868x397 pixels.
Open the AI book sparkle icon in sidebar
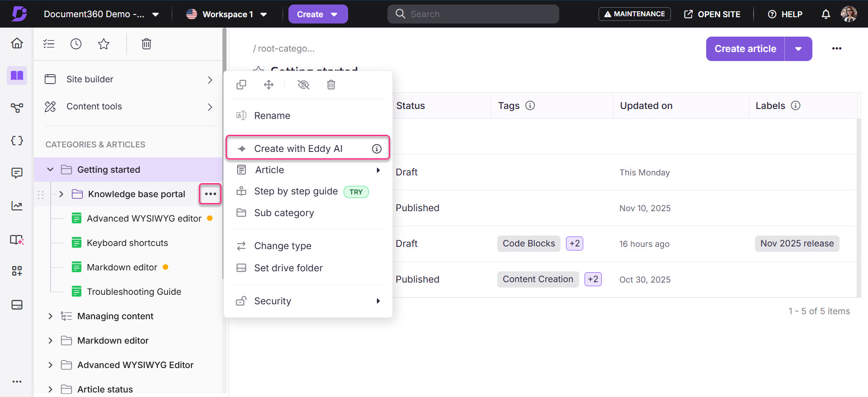[17, 239]
